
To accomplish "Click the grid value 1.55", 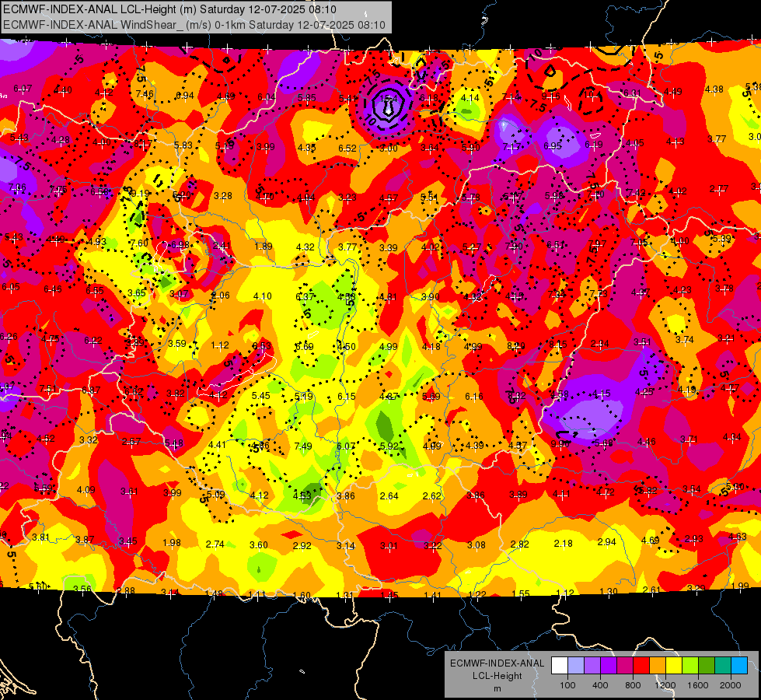I will pyautogui.click(x=521, y=593).
